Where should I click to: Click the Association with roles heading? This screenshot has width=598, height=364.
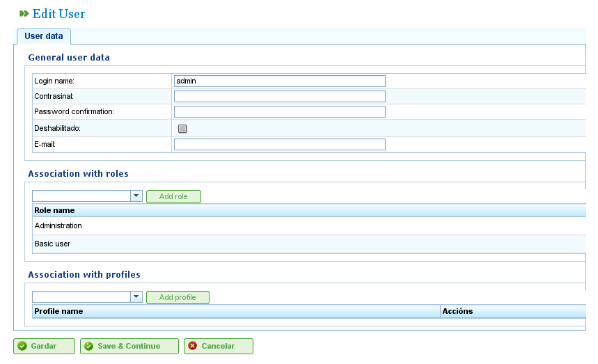pos(78,174)
